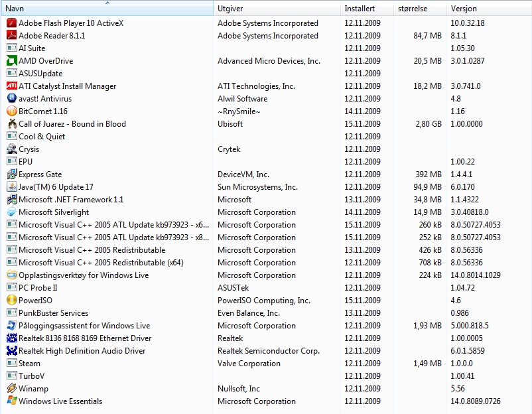The width and height of the screenshot is (532, 414).
Task: Click the Realtek High Definition Audio icon
Action: (11, 350)
